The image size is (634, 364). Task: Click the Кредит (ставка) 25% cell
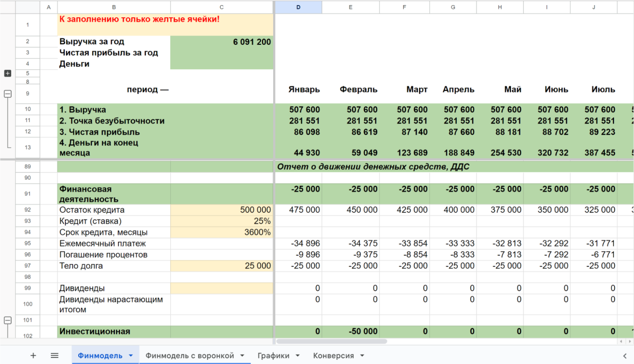click(x=221, y=221)
